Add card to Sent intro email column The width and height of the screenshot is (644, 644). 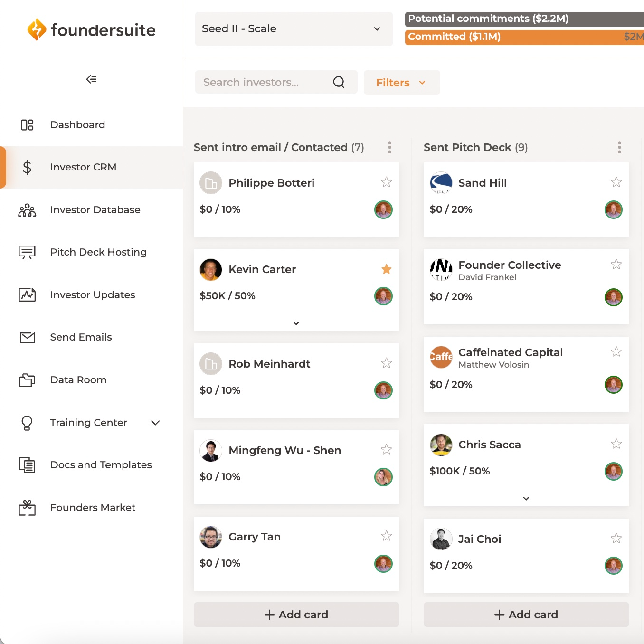pyautogui.click(x=296, y=615)
